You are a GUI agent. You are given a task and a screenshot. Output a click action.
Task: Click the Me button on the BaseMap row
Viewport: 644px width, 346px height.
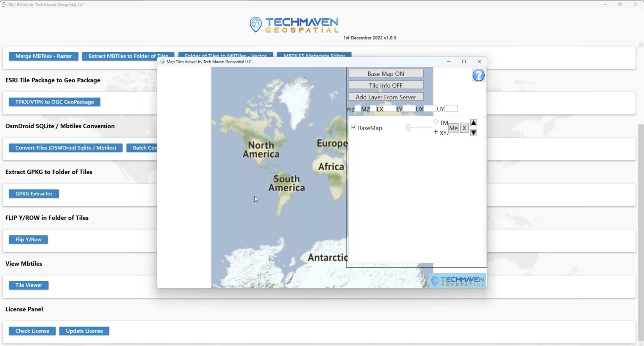(453, 128)
